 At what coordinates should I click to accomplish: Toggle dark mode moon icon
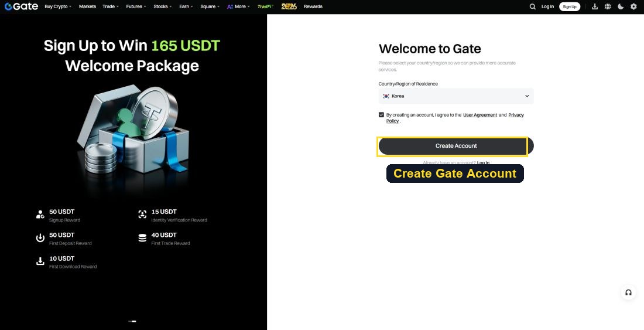pos(621,6)
